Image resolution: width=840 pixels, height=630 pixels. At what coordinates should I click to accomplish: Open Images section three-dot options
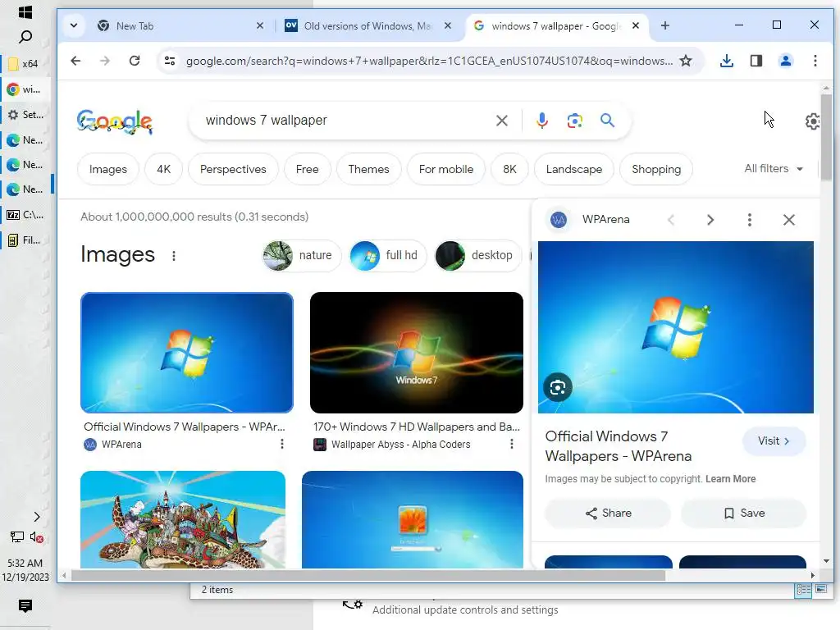174,256
